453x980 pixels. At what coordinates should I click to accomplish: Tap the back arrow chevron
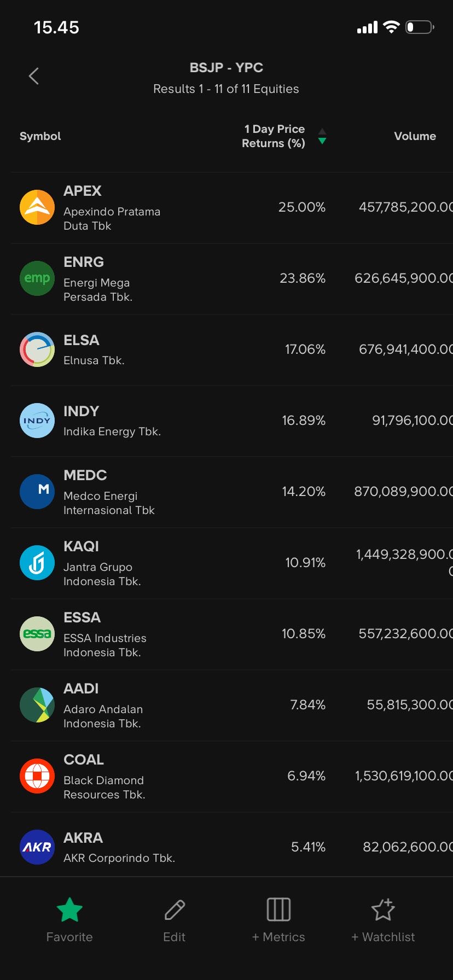click(x=34, y=76)
